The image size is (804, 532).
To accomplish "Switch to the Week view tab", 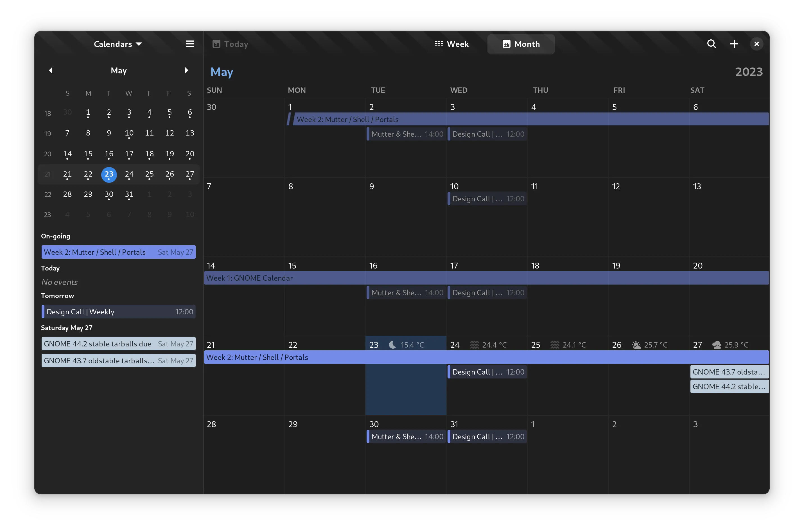I will click(451, 44).
